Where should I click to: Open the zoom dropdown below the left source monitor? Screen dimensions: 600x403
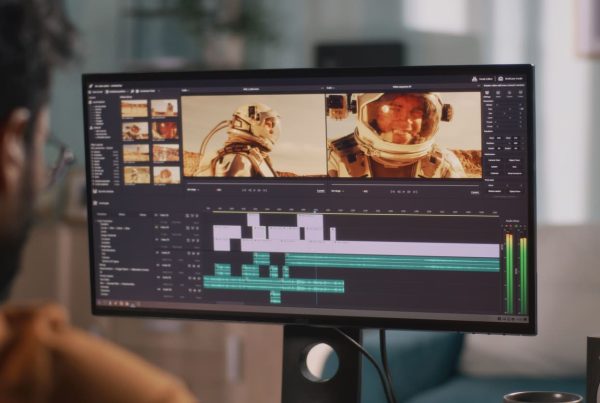pos(192,189)
